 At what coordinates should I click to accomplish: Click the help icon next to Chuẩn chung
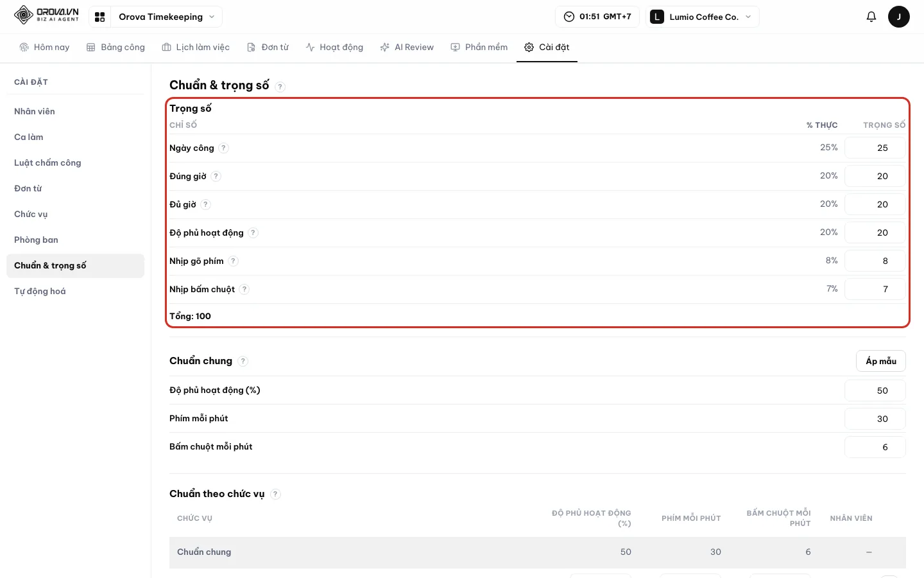[243, 361]
